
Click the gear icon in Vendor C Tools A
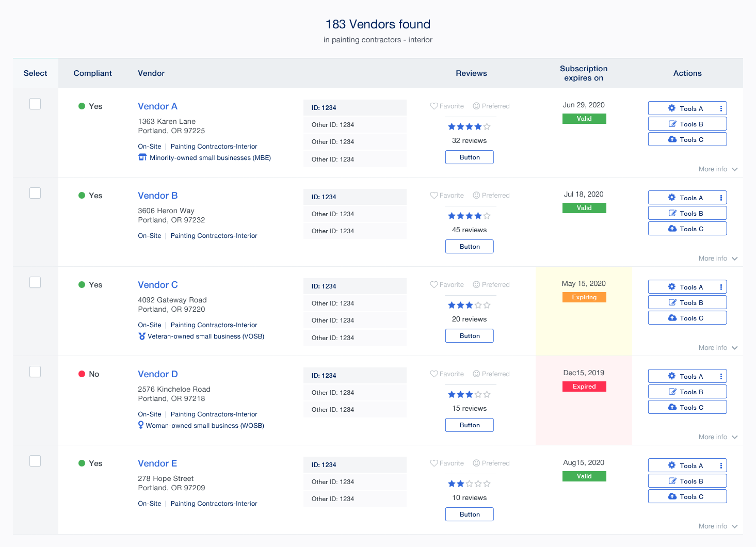coord(671,287)
